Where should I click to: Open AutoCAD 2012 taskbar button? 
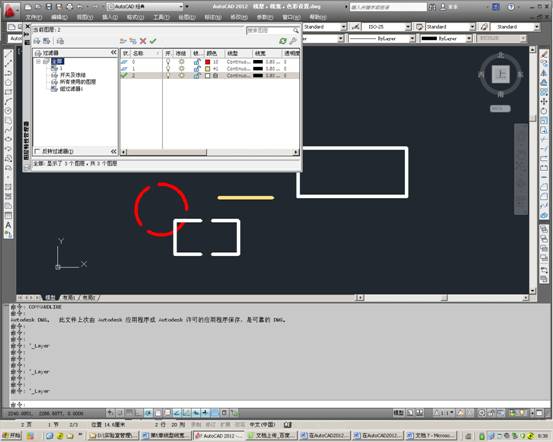219,436
